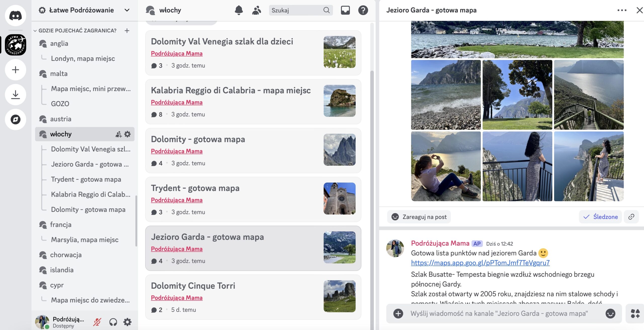Screen dimensions: 644x330
Task: Select the anglia forum channel
Action: (x=85, y=44)
